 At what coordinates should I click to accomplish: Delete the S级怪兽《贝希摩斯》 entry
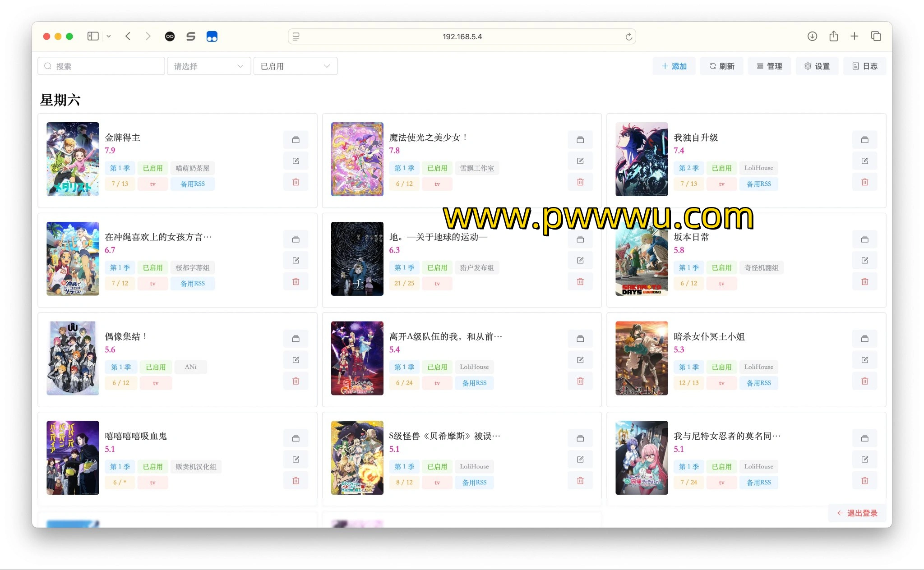tap(580, 481)
